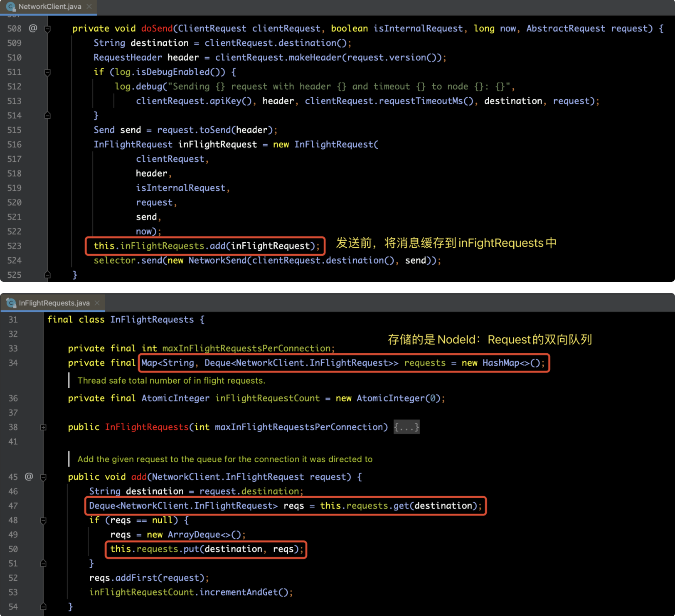
Task: Click the fold end marker on line 51
Action: (x=43, y=564)
